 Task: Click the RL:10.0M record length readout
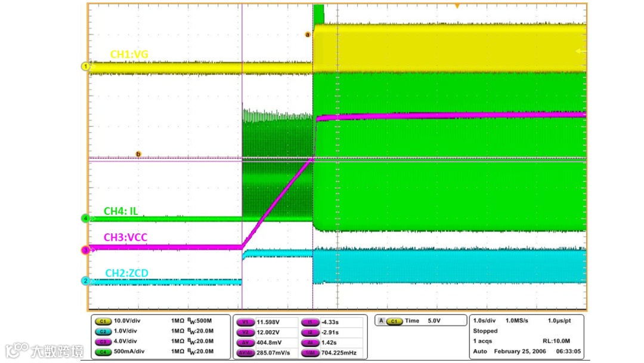coord(556,342)
